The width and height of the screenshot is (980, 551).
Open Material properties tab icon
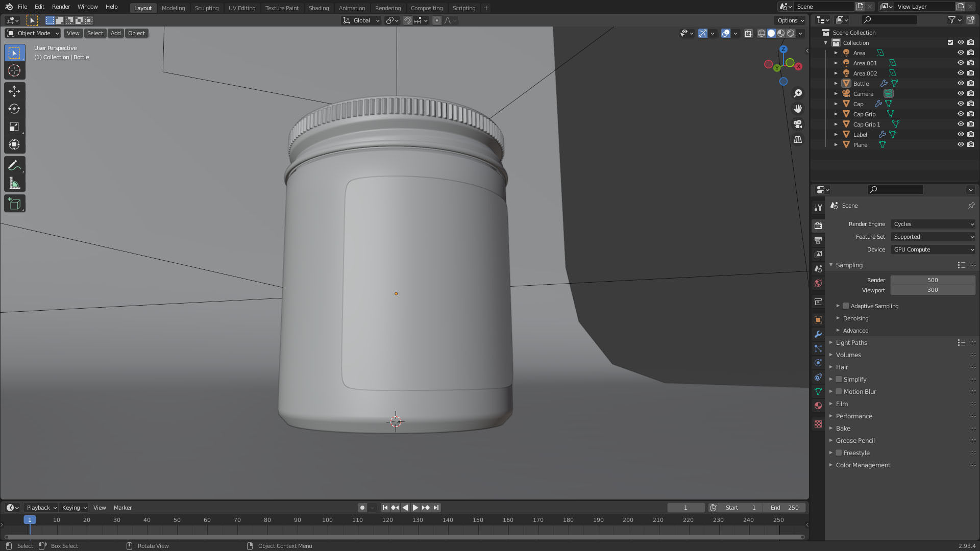click(818, 406)
